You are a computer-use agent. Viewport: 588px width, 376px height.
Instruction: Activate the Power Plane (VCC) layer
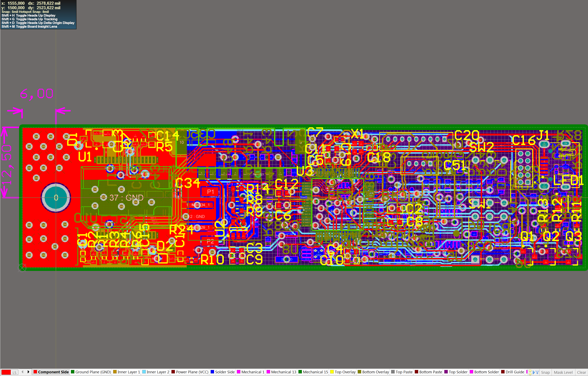192,372
